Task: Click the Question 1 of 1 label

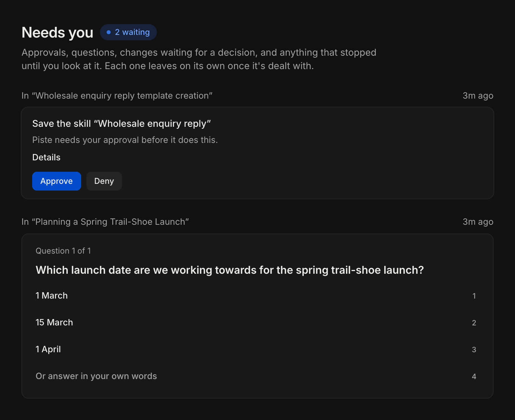Action: [x=63, y=251]
